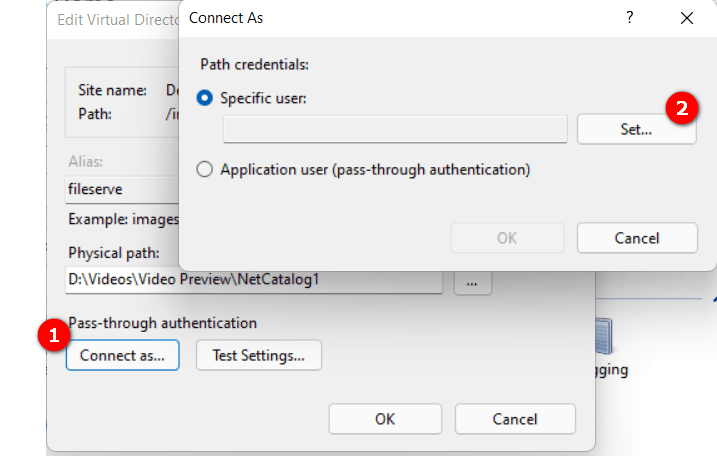Click the Set... credentials button
The height and width of the screenshot is (456, 717).
(x=636, y=129)
